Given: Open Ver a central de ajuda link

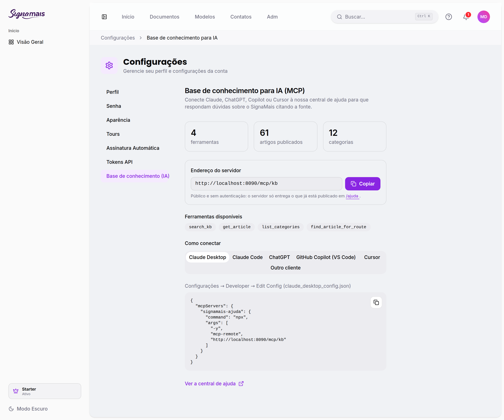Looking at the screenshot, I should (214, 384).
